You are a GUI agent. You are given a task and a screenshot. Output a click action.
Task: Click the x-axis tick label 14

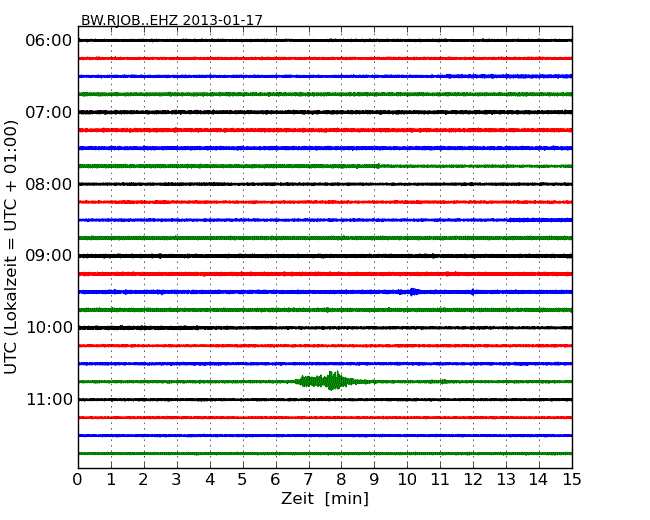tap(538, 480)
